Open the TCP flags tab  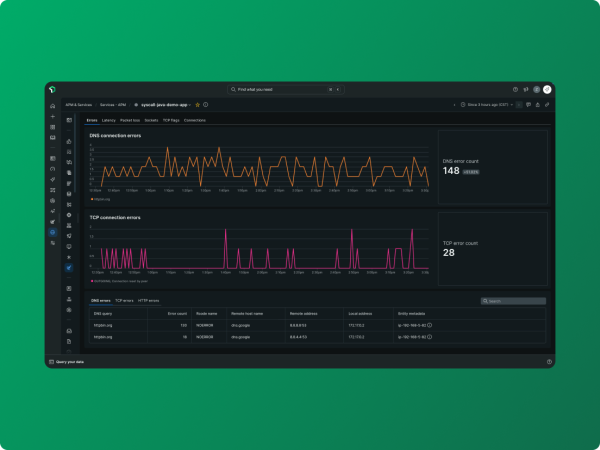171,120
